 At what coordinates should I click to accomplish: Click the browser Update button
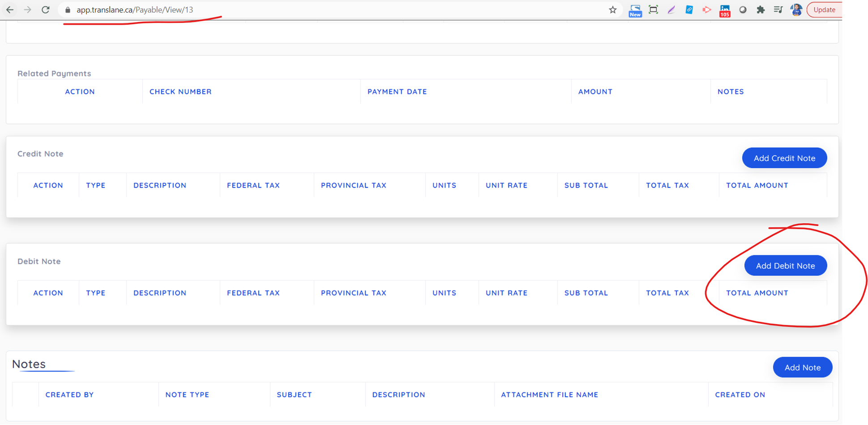(824, 10)
